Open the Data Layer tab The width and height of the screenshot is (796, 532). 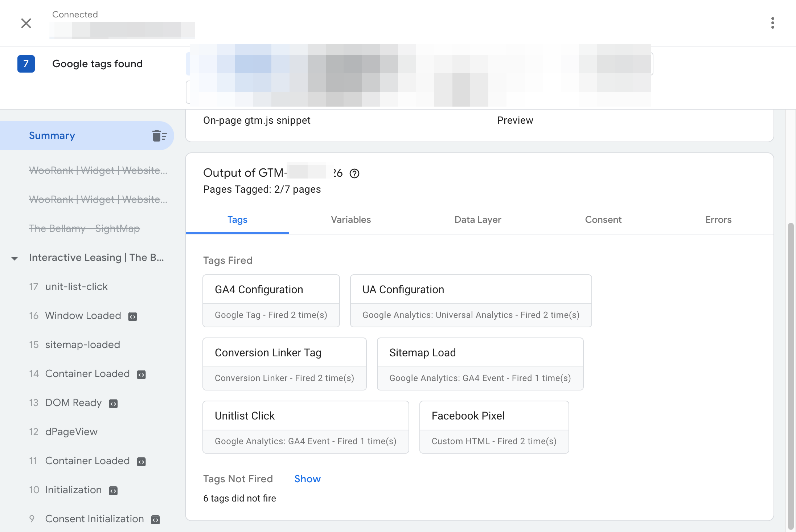coord(478,220)
